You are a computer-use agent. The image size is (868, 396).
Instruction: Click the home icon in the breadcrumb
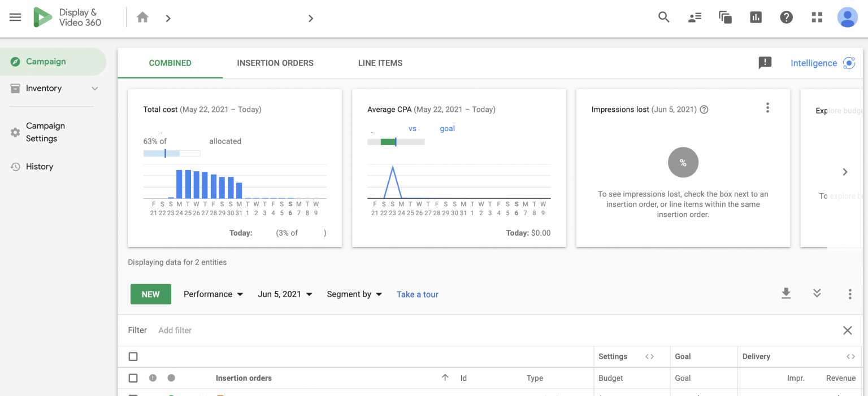click(142, 18)
